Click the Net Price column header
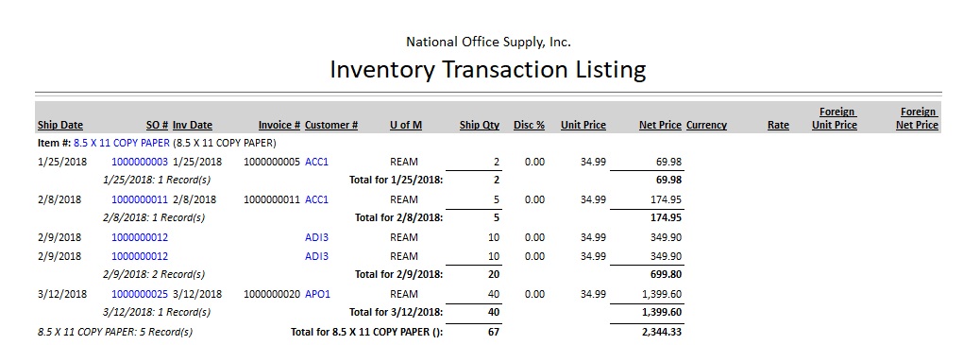The height and width of the screenshot is (345, 980). [660, 125]
